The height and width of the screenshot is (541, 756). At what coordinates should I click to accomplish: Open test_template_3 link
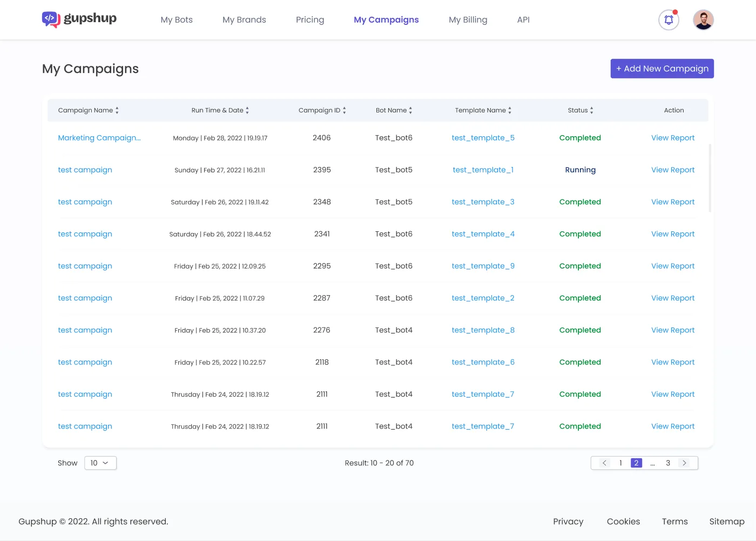[483, 202]
